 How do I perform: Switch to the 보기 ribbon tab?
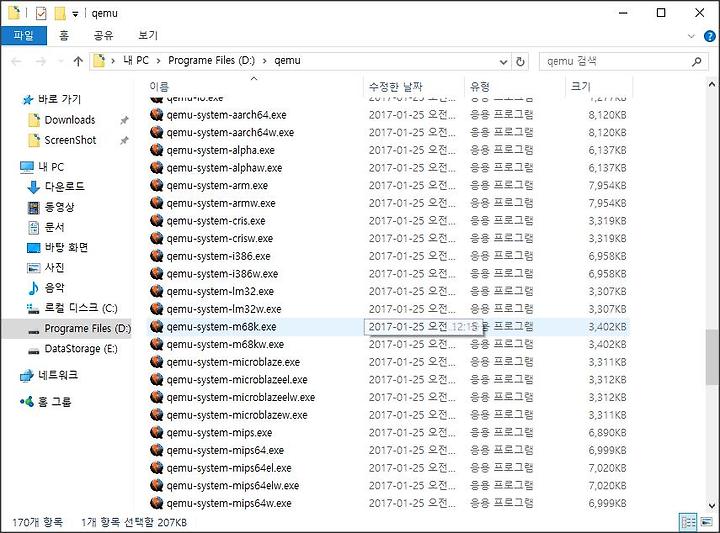coord(148,35)
